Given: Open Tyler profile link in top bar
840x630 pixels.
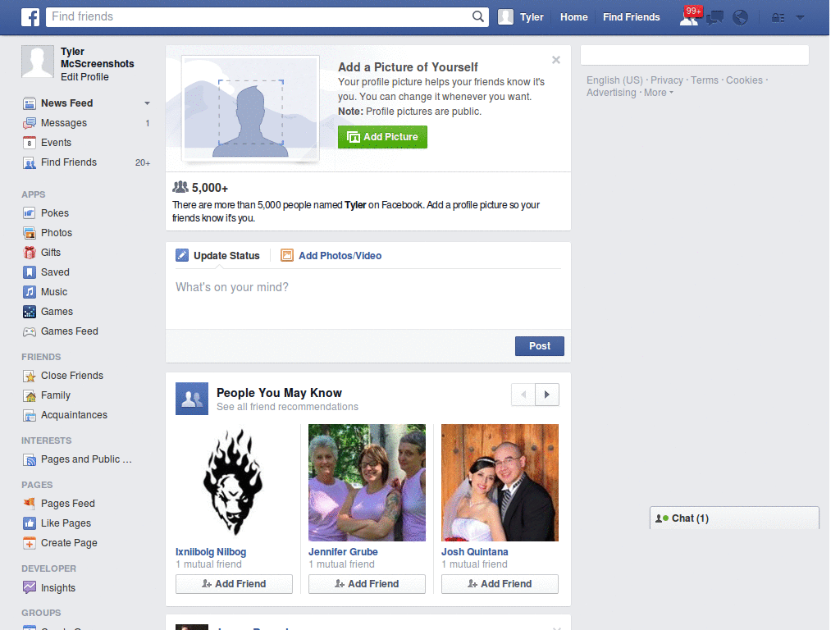Looking at the screenshot, I should point(532,17).
